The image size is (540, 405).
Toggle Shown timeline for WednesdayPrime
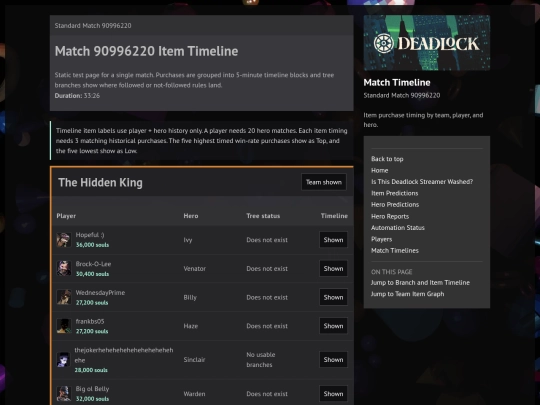click(333, 297)
